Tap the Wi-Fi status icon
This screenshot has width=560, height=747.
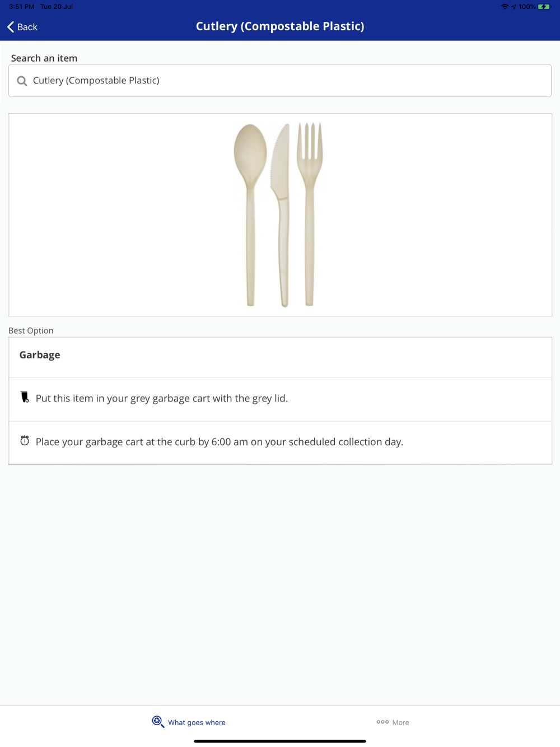505,7
